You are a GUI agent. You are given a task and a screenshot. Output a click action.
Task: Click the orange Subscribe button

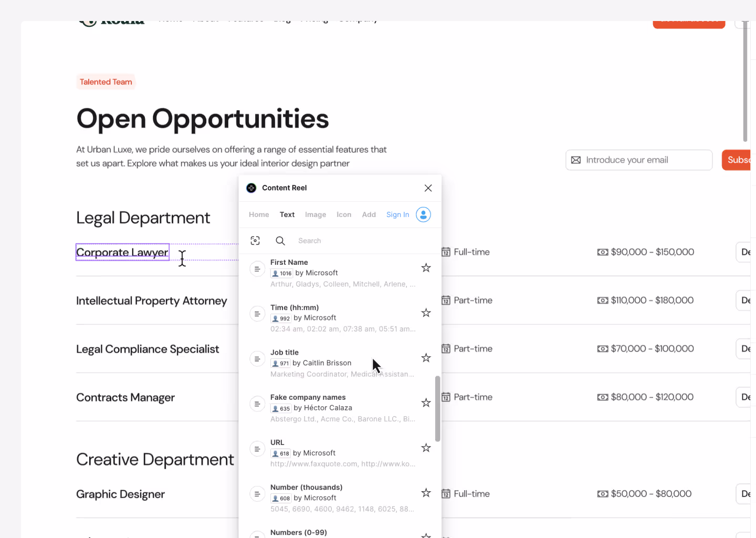(736, 160)
